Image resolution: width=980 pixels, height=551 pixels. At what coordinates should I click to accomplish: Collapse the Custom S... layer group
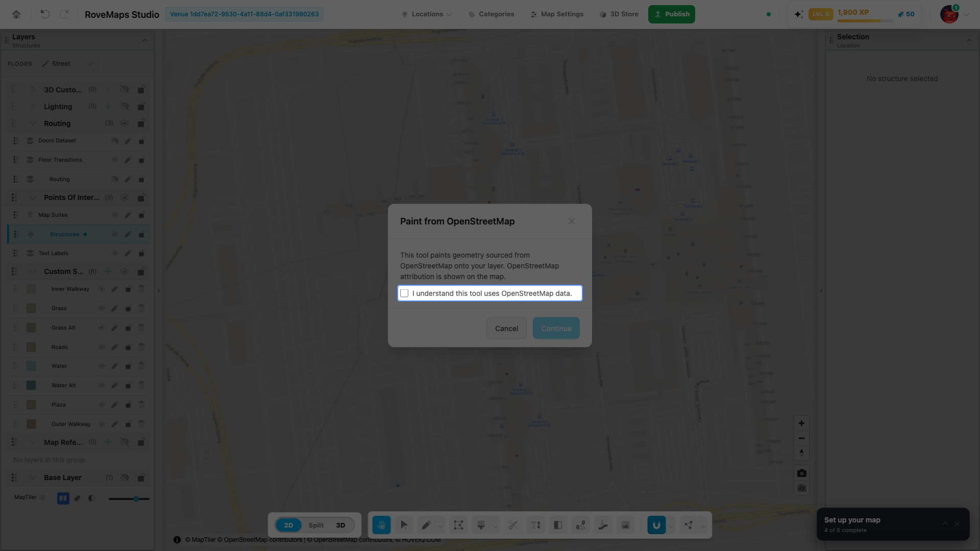tap(33, 271)
